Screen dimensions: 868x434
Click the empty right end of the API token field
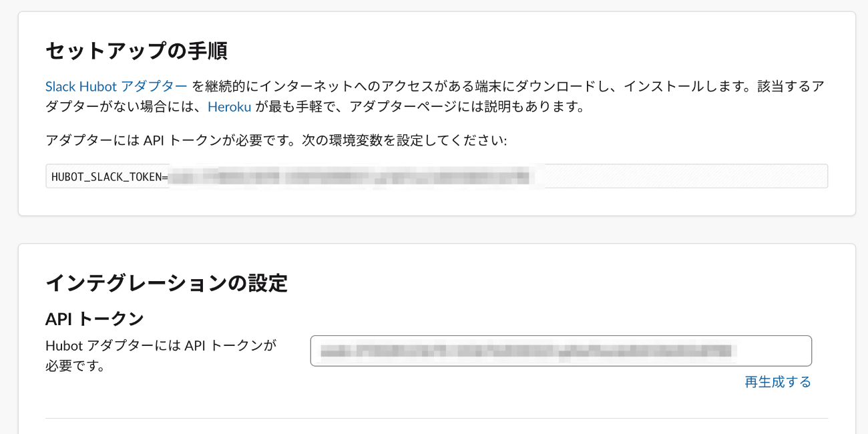click(775, 351)
